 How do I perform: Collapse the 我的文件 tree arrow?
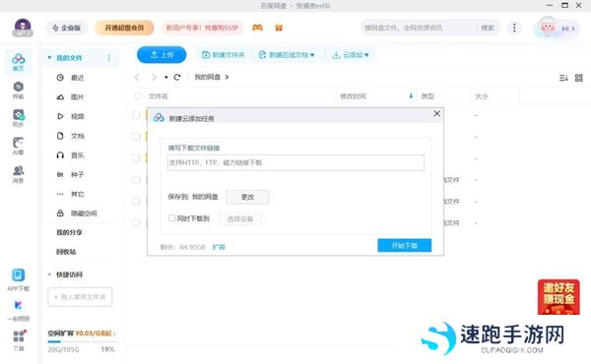(49, 58)
